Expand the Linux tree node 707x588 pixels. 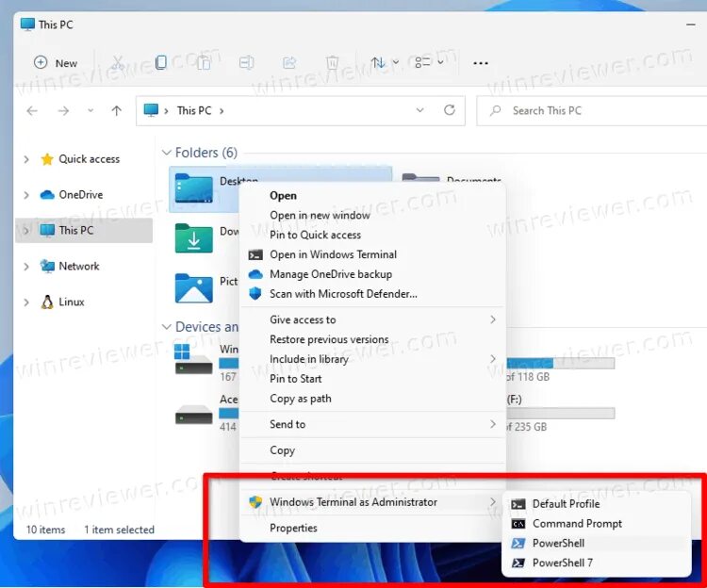26,302
